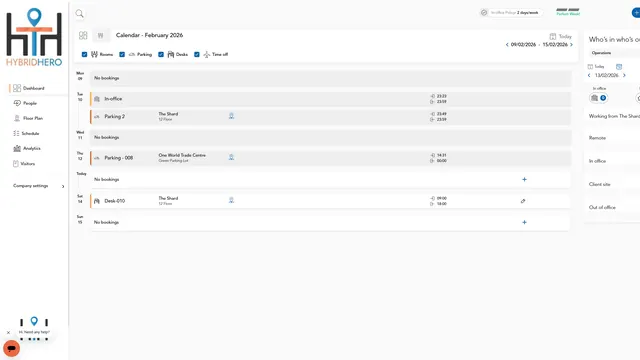
Task: Click Today in Who's in panel
Action: [596, 67]
